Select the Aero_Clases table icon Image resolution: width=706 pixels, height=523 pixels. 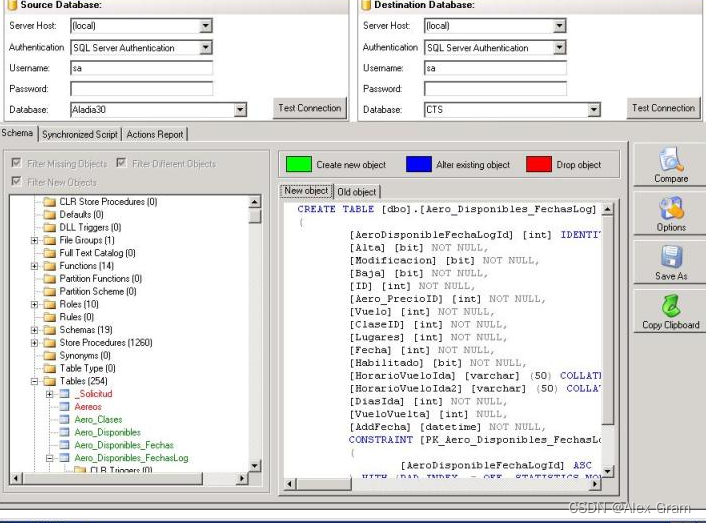(64, 420)
